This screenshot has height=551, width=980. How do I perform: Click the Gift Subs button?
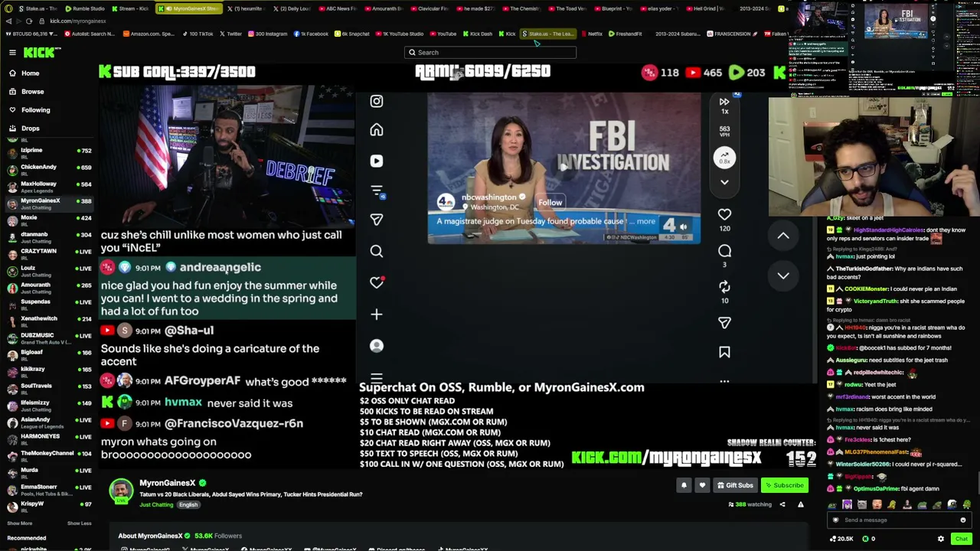(x=735, y=485)
